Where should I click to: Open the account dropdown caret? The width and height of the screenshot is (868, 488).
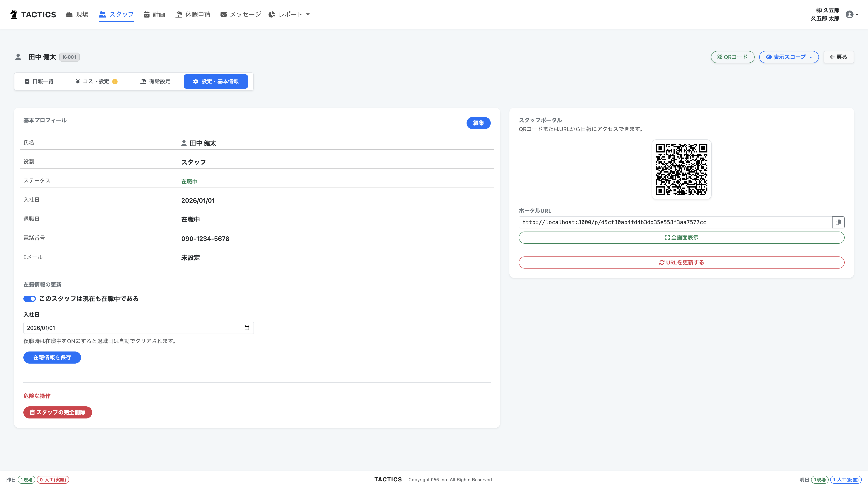857,14
